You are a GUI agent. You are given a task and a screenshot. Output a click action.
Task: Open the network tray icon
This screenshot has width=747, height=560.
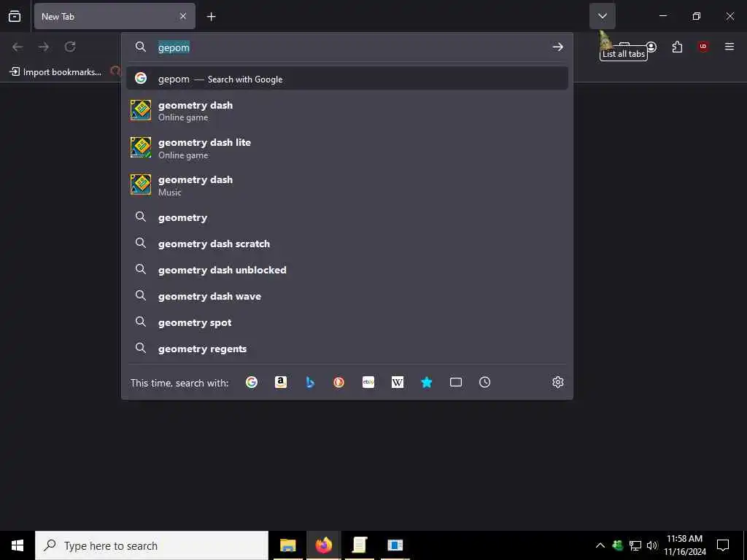(x=635, y=545)
